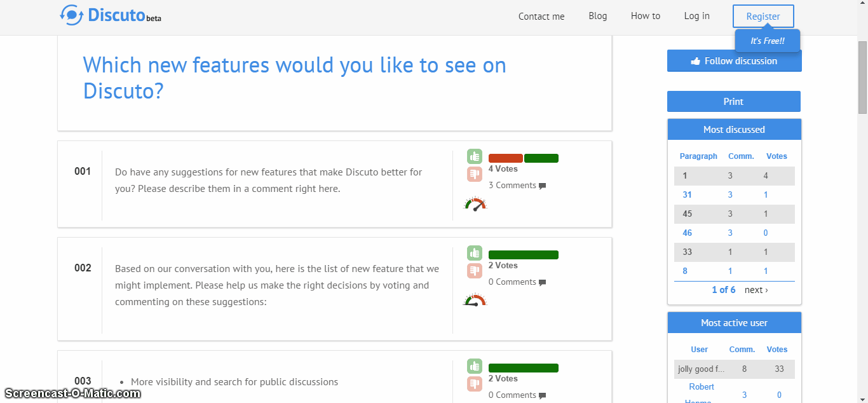
Task: Click the It's Free!! tooltip
Action: (768, 41)
